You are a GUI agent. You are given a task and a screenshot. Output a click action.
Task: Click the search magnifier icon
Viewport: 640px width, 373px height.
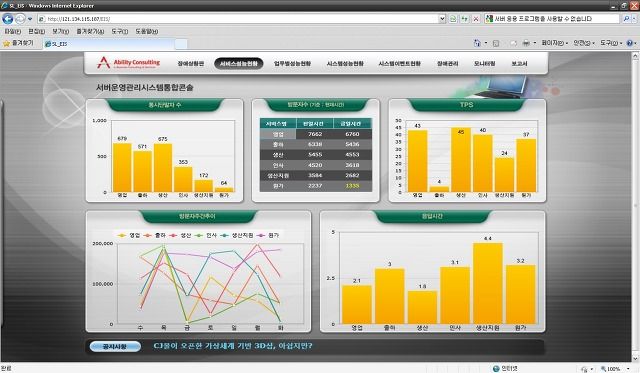pos(626,19)
